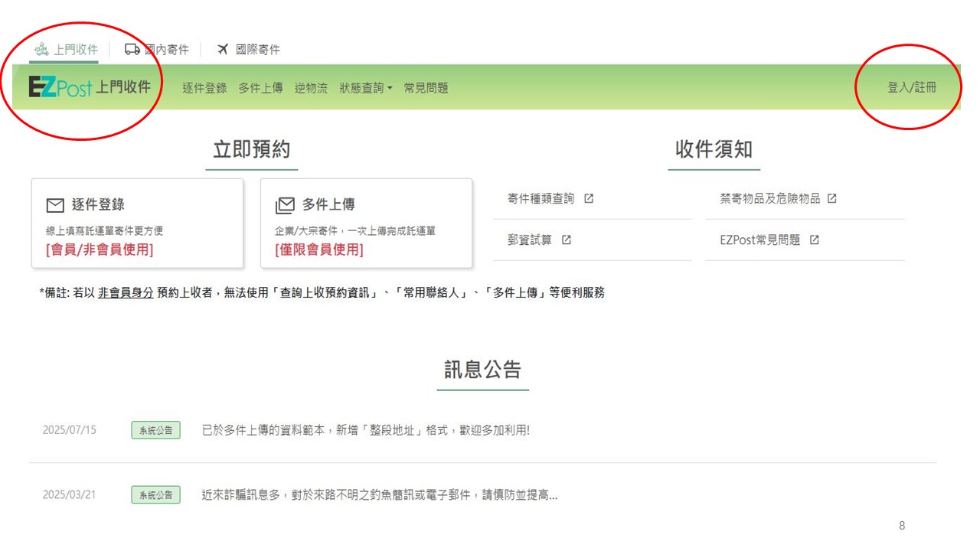The height and width of the screenshot is (551, 980).
Task: Click external link icon beside 郵資試算
Action: pyautogui.click(x=567, y=240)
